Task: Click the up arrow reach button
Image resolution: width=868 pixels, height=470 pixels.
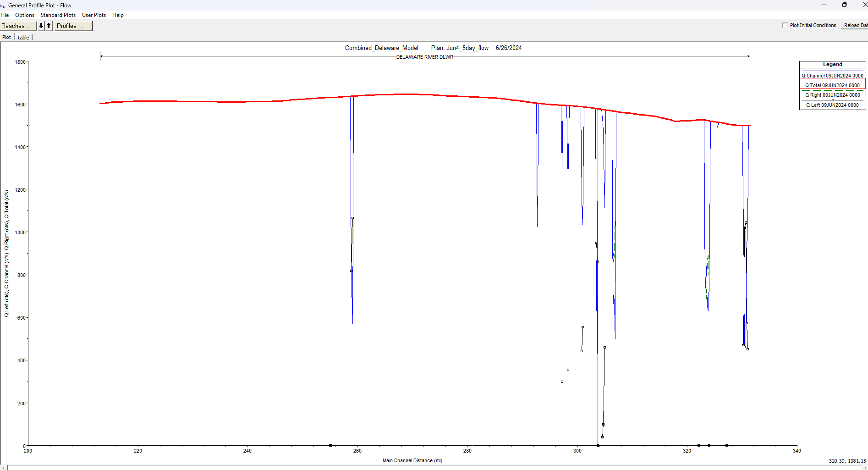Action: [x=49, y=26]
